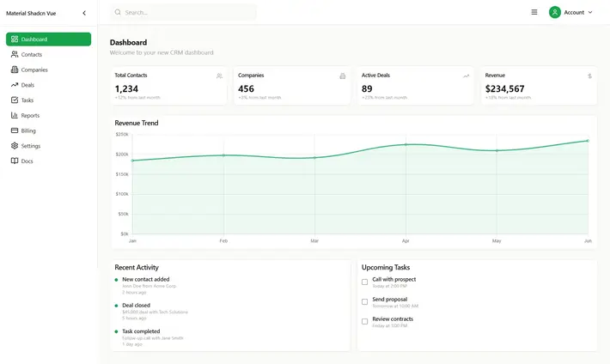The image size is (610, 364).
Task: Click the Revenue Trend heading
Action: click(137, 123)
